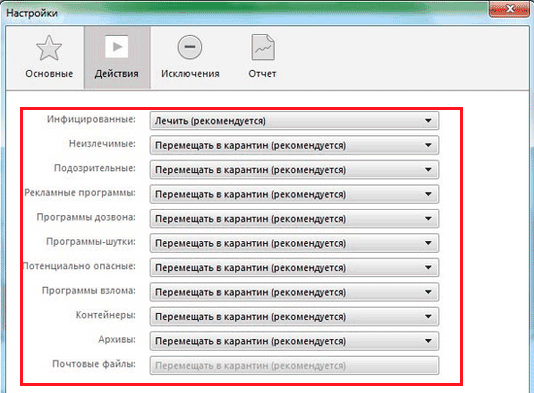The image size is (534, 393).
Task: Click the Подозрительные label text
Action: pos(95,168)
